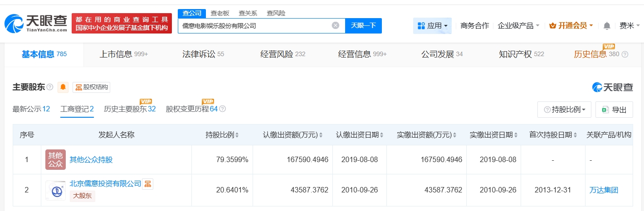Expand the 应用 dropdown menu
Image resolution: width=644 pixels, height=211 pixels.
[432, 26]
